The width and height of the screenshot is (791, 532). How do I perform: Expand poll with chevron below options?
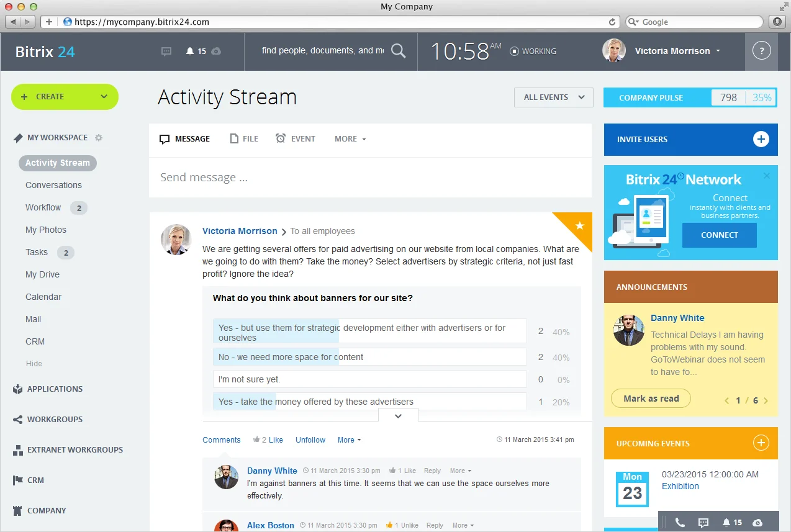coord(398,416)
